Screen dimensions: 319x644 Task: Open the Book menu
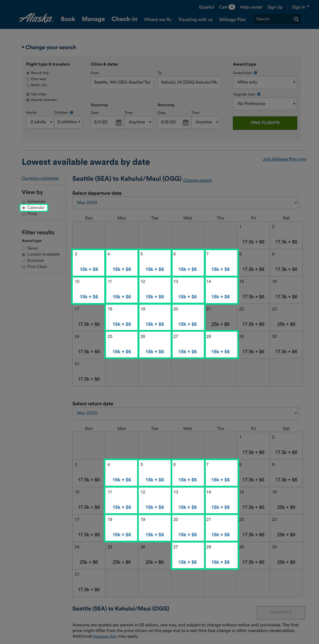tap(68, 19)
